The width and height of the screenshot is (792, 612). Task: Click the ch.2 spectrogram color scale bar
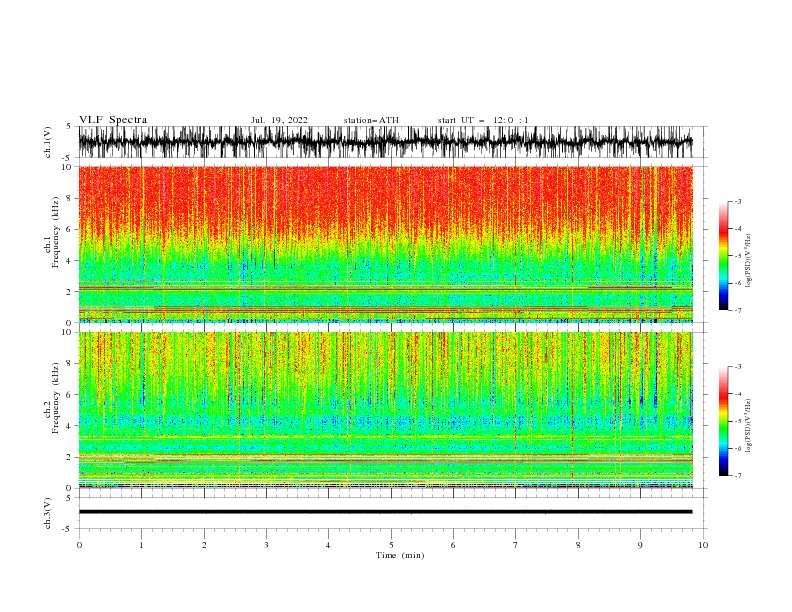coord(723,421)
